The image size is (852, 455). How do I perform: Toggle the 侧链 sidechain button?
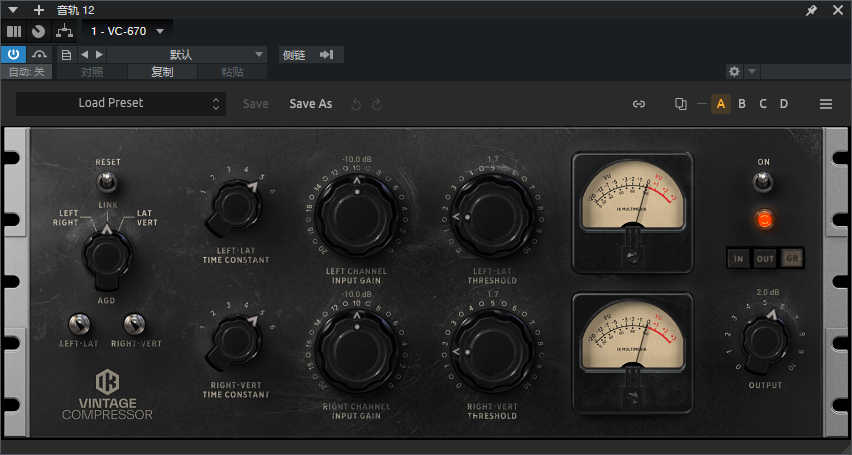point(311,55)
